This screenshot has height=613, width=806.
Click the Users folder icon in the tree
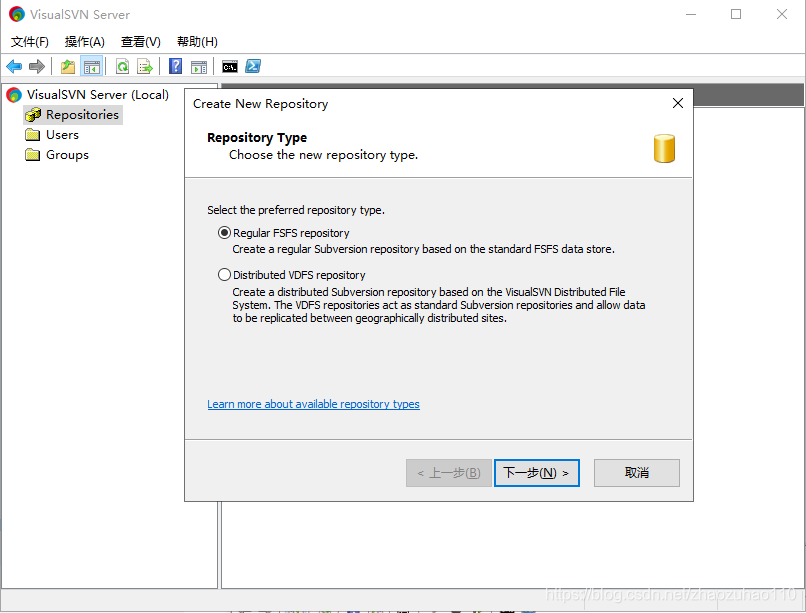click(x=32, y=135)
